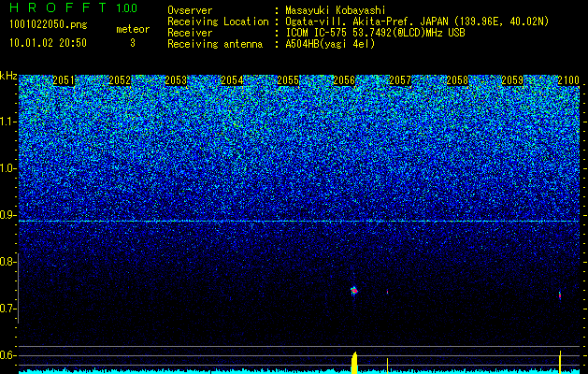Click the 0.7 kHz axis label
This screenshot has width=588, height=374.
[x=7, y=309]
